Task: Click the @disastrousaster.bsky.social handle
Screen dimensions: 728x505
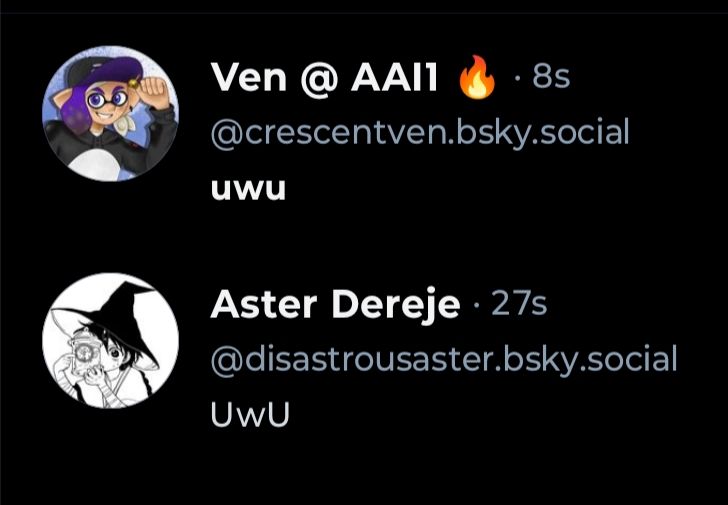Action: [x=444, y=360]
